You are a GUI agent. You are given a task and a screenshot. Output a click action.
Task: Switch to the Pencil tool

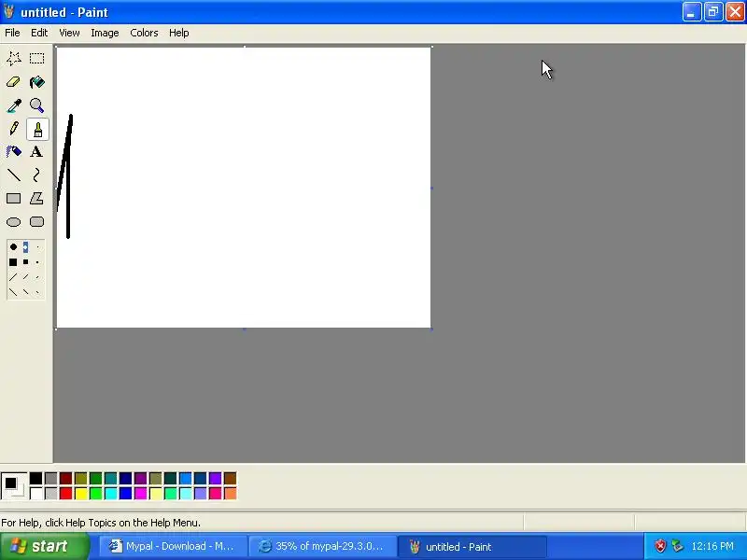pos(14,129)
